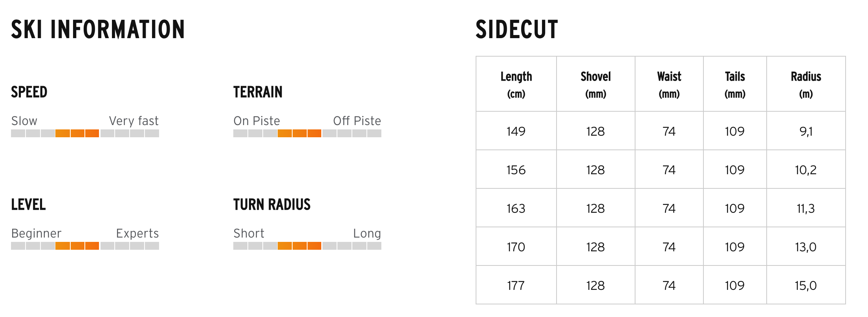Click the Very fast label

[x=134, y=121]
